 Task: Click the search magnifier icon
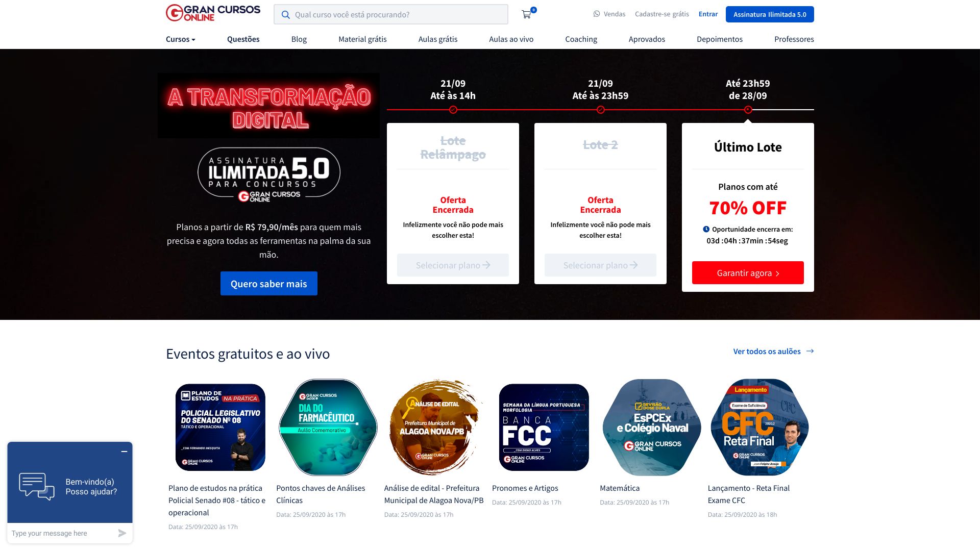pyautogui.click(x=286, y=15)
